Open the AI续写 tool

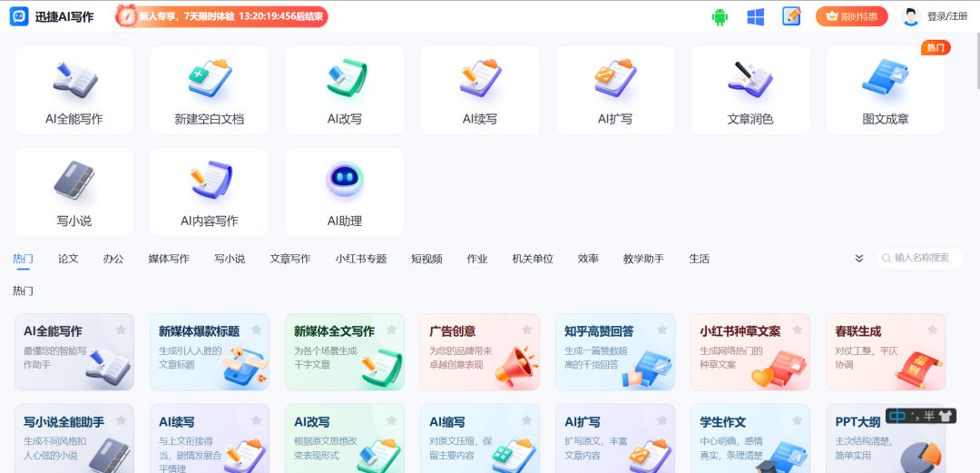coord(480,90)
